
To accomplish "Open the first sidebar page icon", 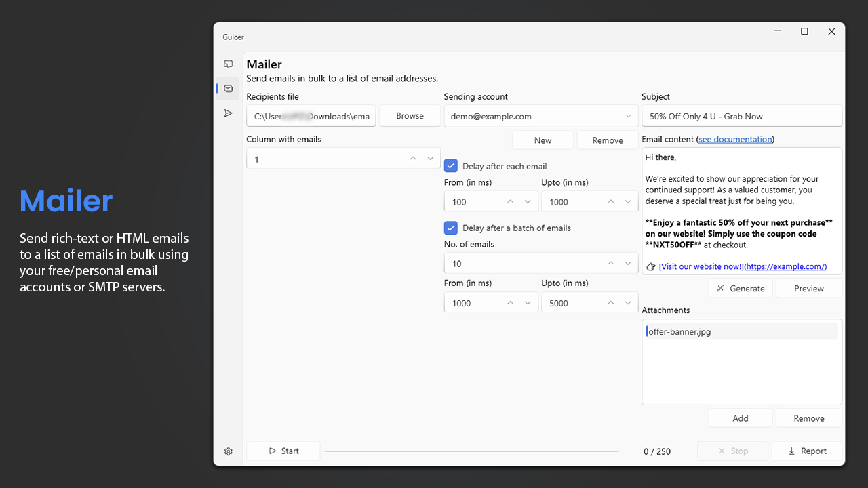I will click(229, 64).
